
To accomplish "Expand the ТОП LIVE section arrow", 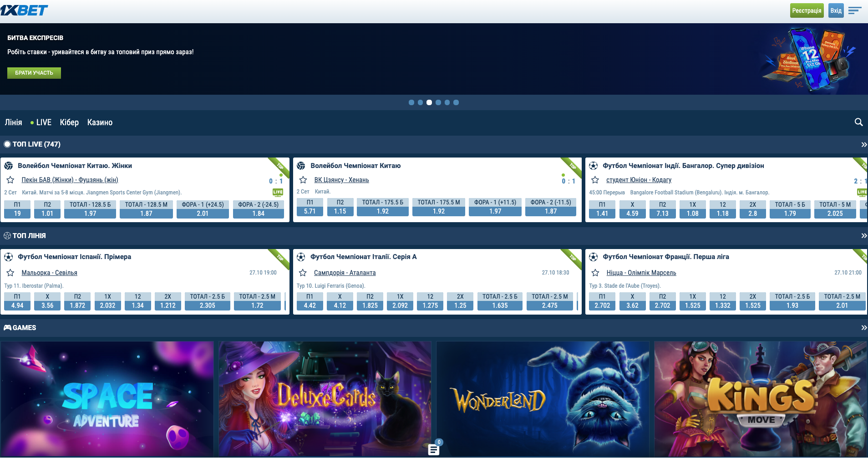I will (863, 144).
